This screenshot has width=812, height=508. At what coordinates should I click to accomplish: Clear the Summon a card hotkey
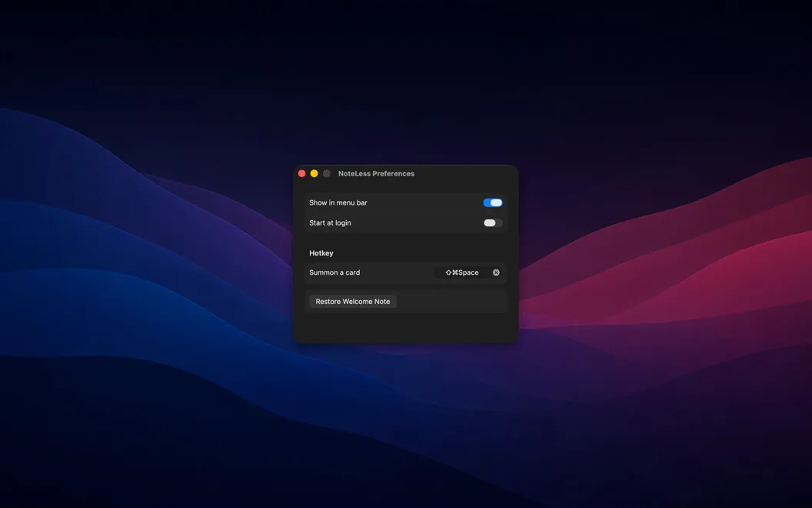click(x=496, y=272)
